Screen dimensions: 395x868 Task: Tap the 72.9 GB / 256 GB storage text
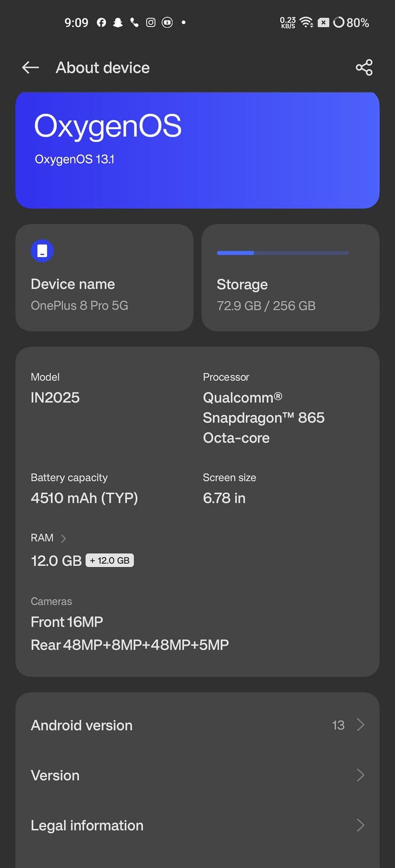(266, 306)
